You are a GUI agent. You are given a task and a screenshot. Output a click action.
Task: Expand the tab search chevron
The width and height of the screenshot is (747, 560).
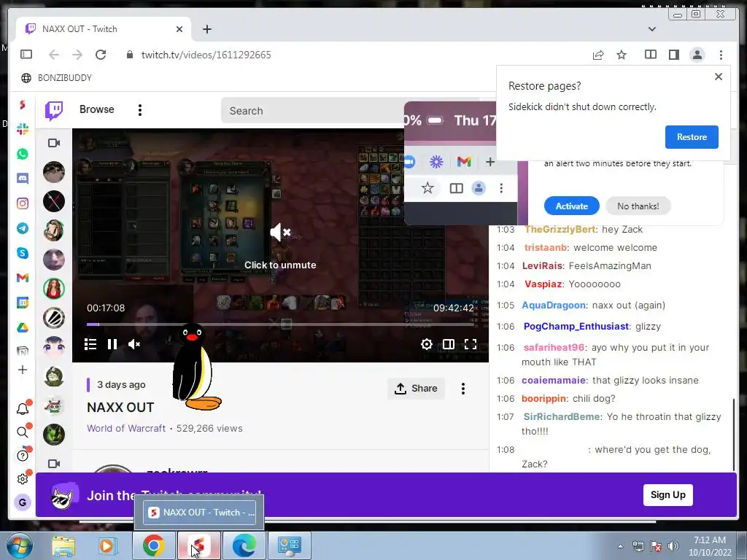[x=651, y=29]
